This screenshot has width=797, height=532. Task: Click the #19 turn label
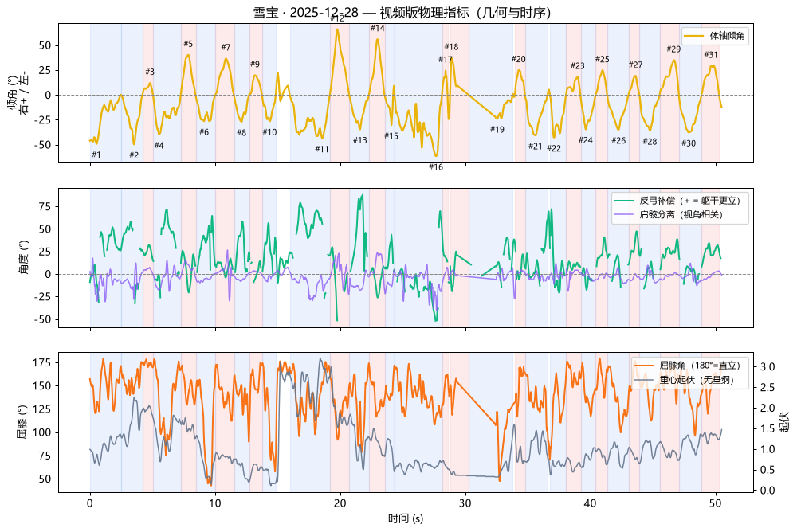[497, 130]
